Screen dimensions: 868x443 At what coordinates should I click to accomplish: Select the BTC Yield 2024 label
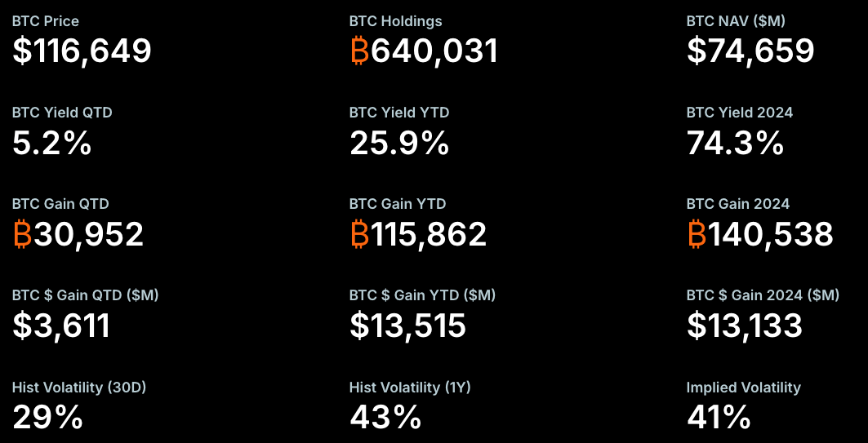point(740,113)
